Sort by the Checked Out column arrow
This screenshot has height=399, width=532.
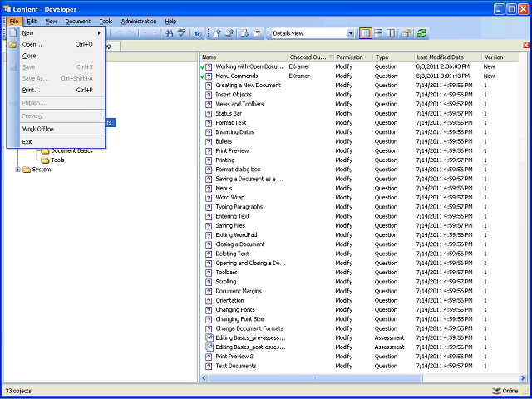(332, 57)
